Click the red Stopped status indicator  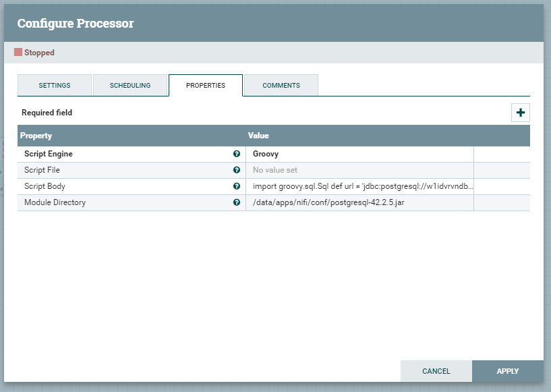18,52
